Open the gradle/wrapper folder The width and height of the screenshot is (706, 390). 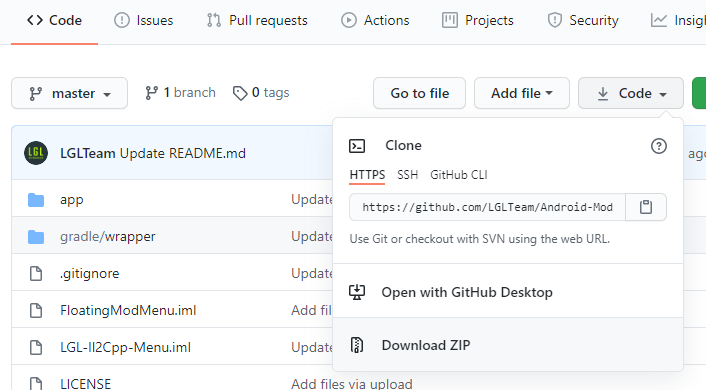tap(108, 236)
